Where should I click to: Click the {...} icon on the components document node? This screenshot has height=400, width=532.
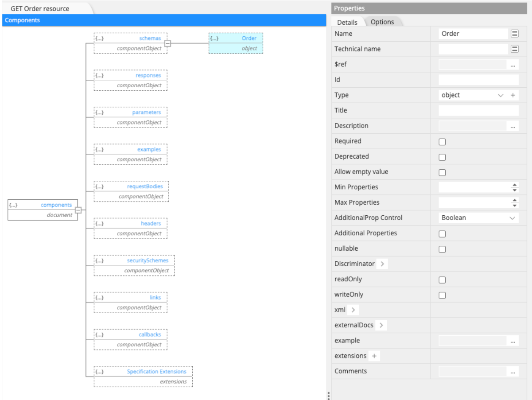[x=13, y=205]
